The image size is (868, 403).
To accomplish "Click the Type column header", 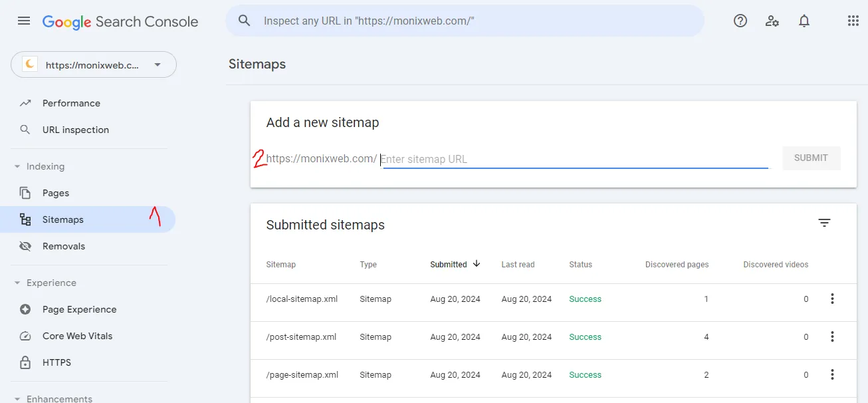I will (x=368, y=265).
